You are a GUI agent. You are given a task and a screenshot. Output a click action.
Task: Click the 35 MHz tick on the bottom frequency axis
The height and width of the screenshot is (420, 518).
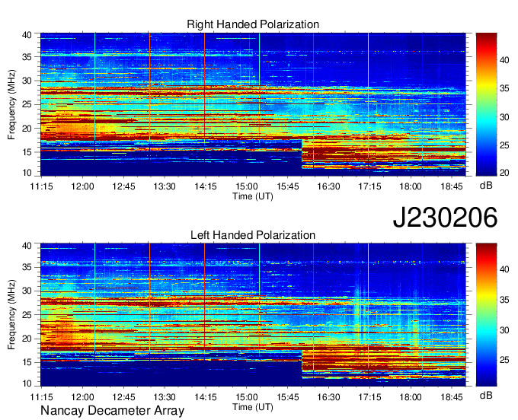[x=27, y=268]
